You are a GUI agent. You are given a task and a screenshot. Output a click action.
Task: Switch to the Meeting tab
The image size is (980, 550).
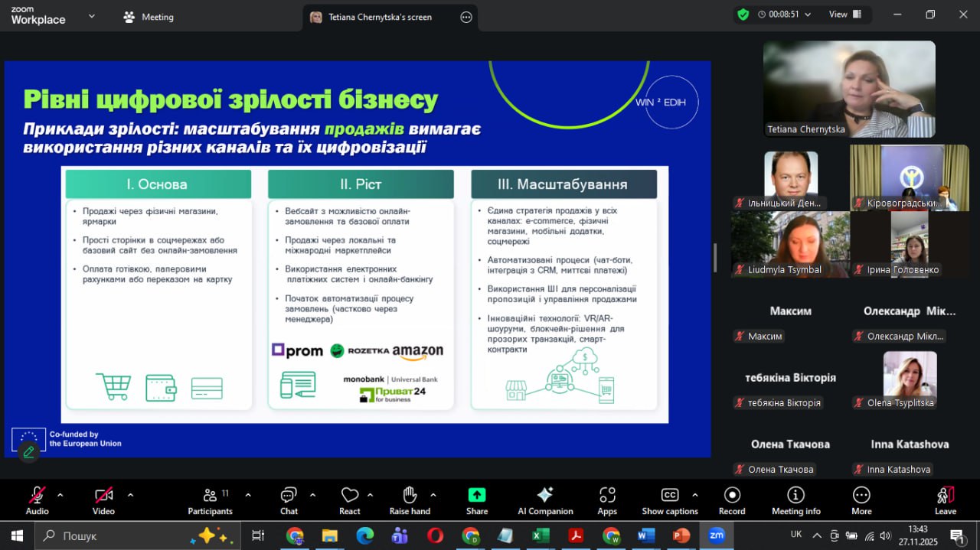[149, 17]
